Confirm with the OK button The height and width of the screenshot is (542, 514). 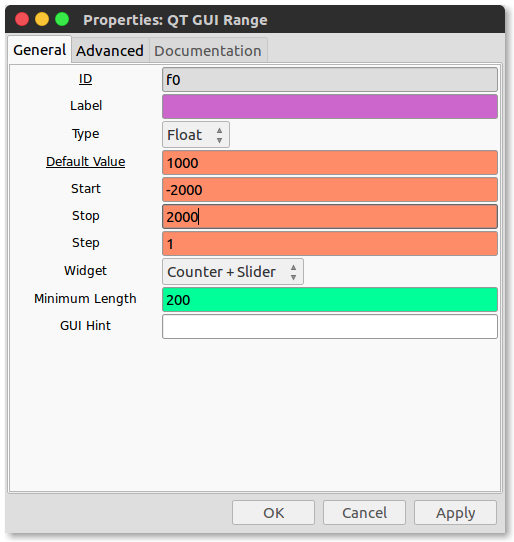pos(273,513)
